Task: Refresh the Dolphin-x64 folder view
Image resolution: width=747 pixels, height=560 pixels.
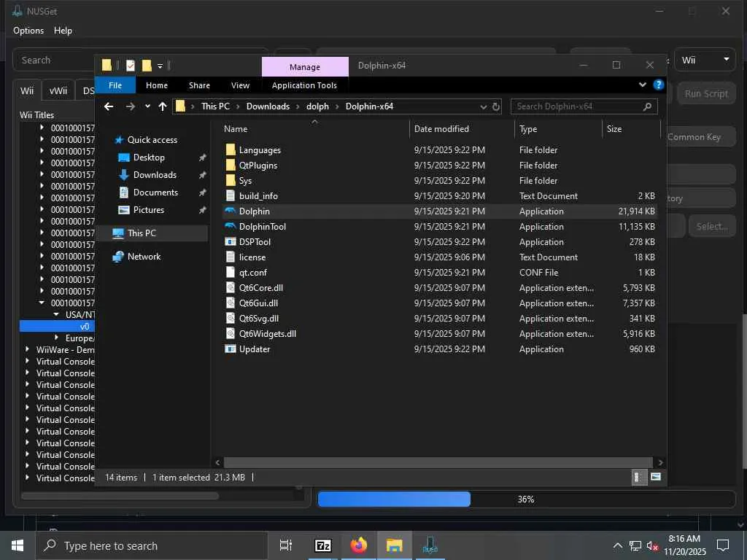Action: (x=496, y=106)
